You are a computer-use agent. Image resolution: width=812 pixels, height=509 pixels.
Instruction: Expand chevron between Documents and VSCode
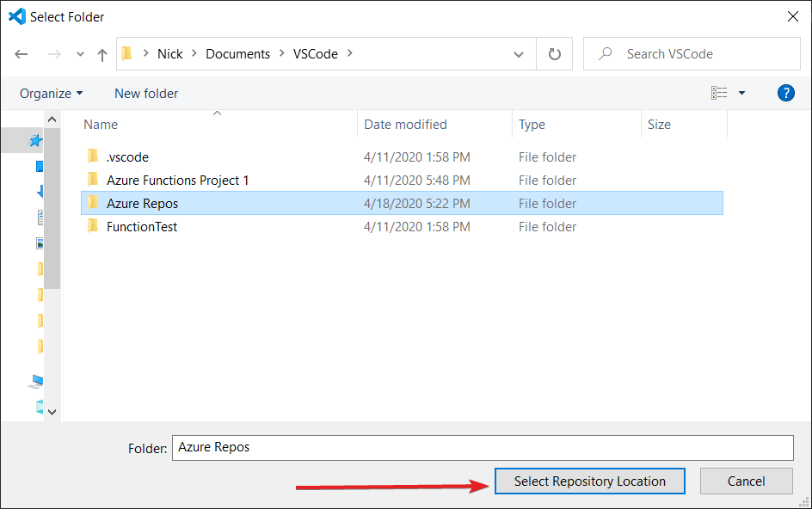point(282,53)
